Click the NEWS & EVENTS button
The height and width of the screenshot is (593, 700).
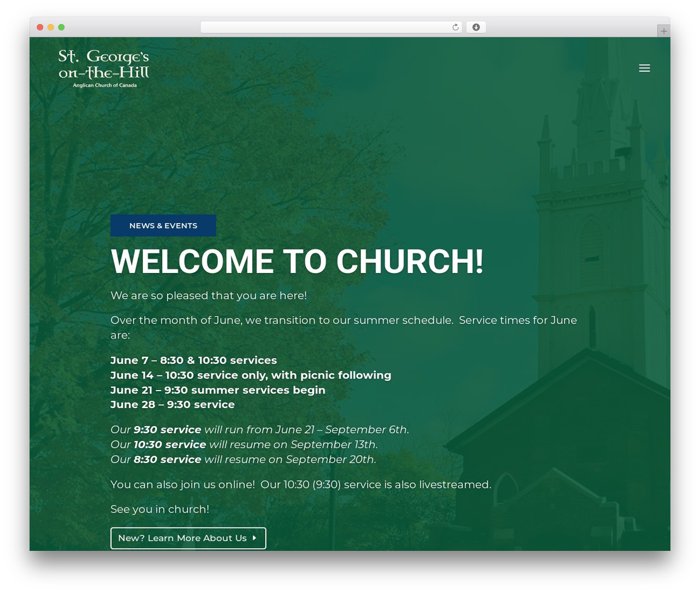pyautogui.click(x=163, y=225)
